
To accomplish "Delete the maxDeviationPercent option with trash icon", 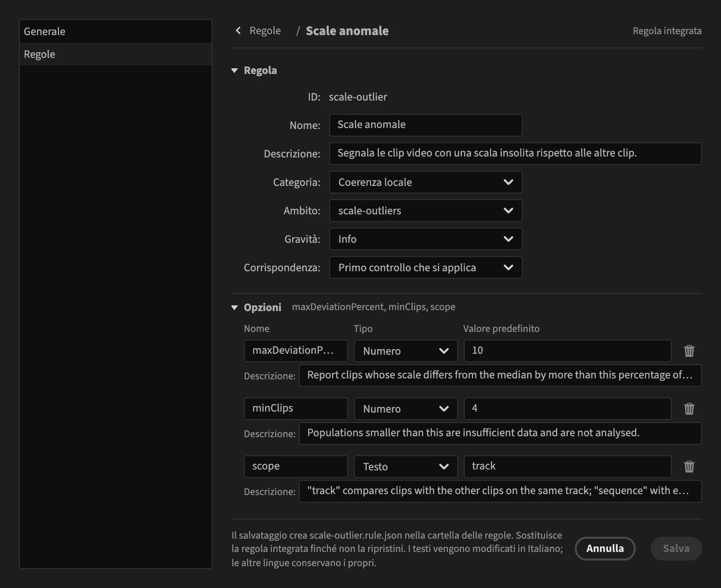I will coord(689,351).
